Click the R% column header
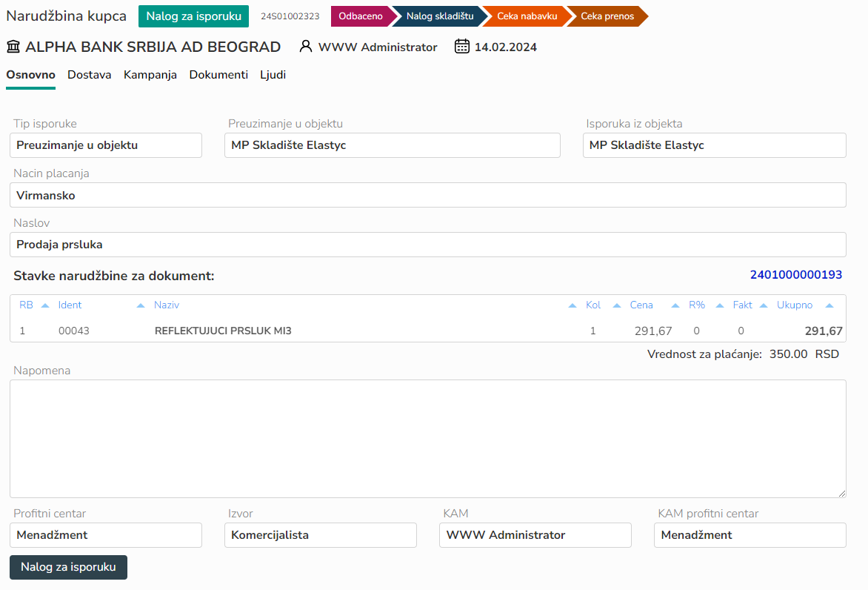Screen dimensions: 868x590 [x=697, y=305]
